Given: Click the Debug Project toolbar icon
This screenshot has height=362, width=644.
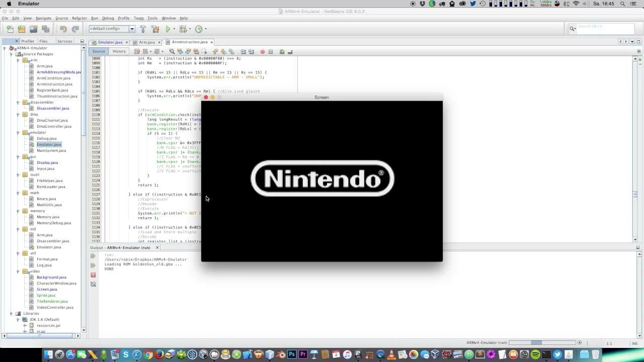Looking at the screenshot, I should tap(183, 29).
